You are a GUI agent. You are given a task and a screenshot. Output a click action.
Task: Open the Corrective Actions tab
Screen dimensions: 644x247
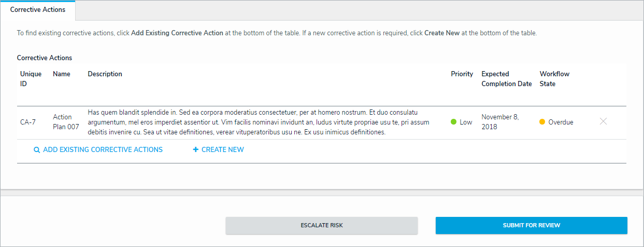[x=38, y=10]
